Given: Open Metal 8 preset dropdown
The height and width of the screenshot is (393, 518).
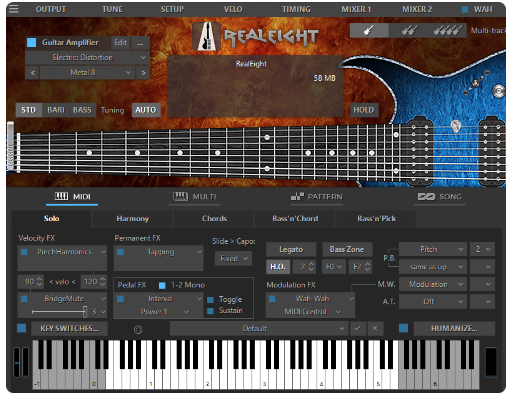Looking at the screenshot, I should coord(87,72).
